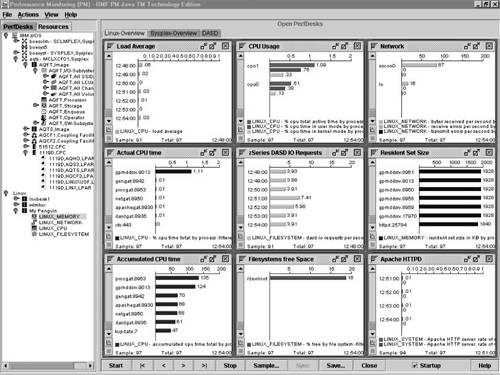This screenshot has width=500, height=375.
Task: Click the scroll-down arrow in the Apache HTTPD panel
Action: [x=373, y=333]
